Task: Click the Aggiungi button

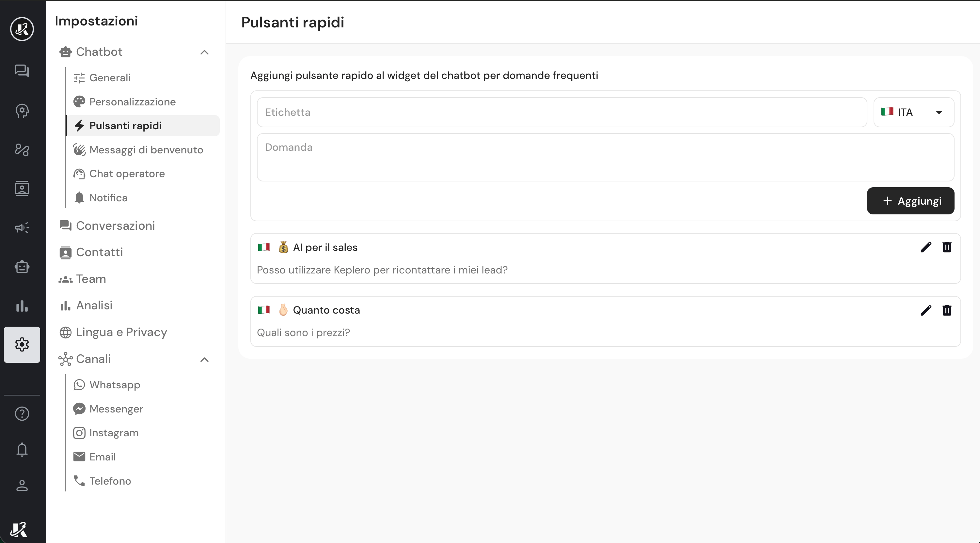Action: (x=910, y=201)
